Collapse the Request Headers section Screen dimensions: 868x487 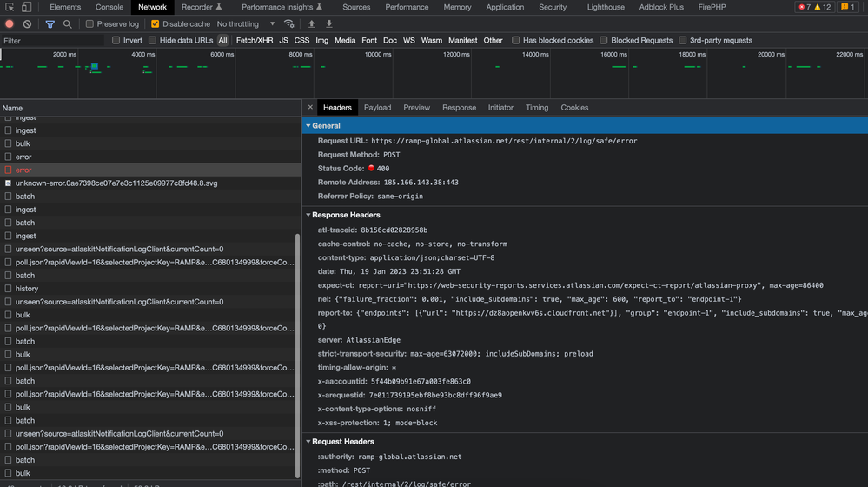308,442
